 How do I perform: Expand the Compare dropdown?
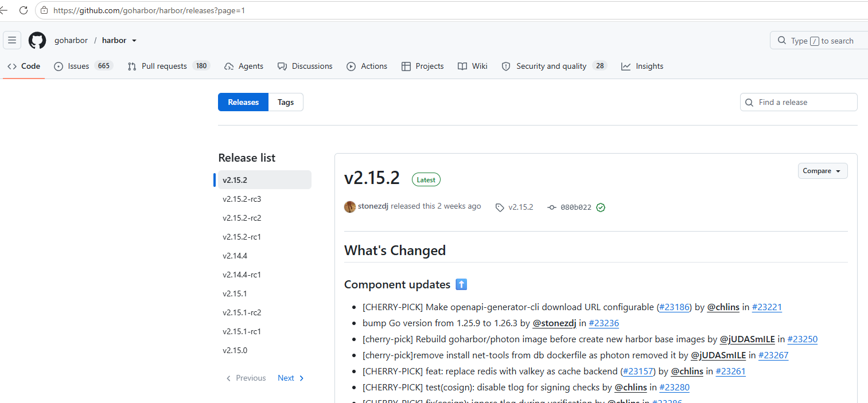click(822, 171)
